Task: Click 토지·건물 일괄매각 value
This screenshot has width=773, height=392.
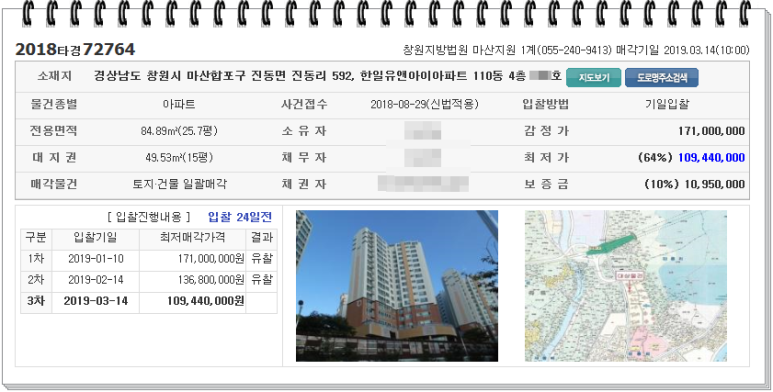Action: point(179,184)
